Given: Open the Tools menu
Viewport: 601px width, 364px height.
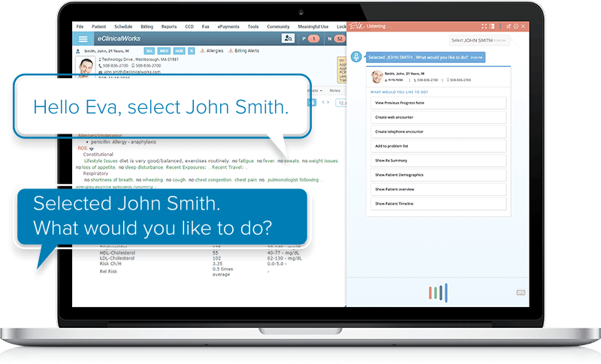Looking at the screenshot, I should 253,26.
